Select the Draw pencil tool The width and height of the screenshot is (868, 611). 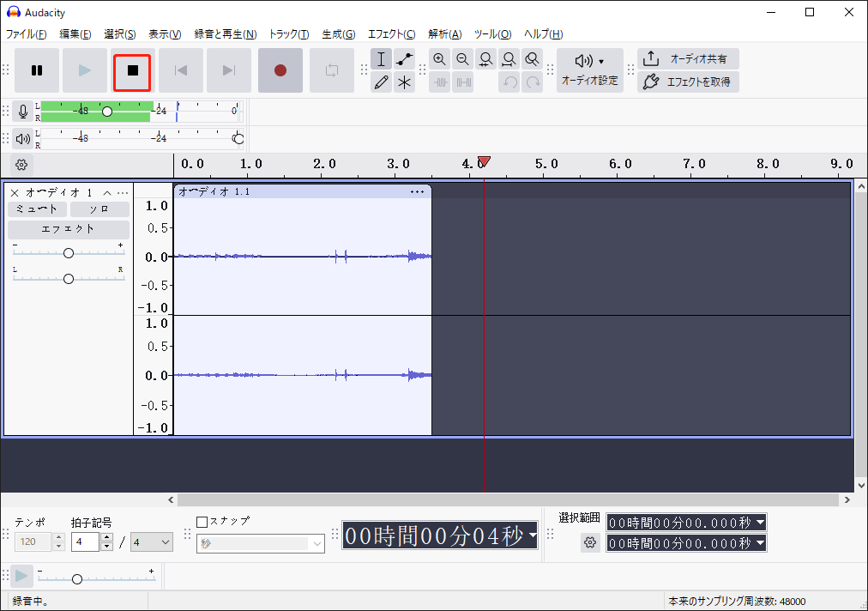point(382,82)
